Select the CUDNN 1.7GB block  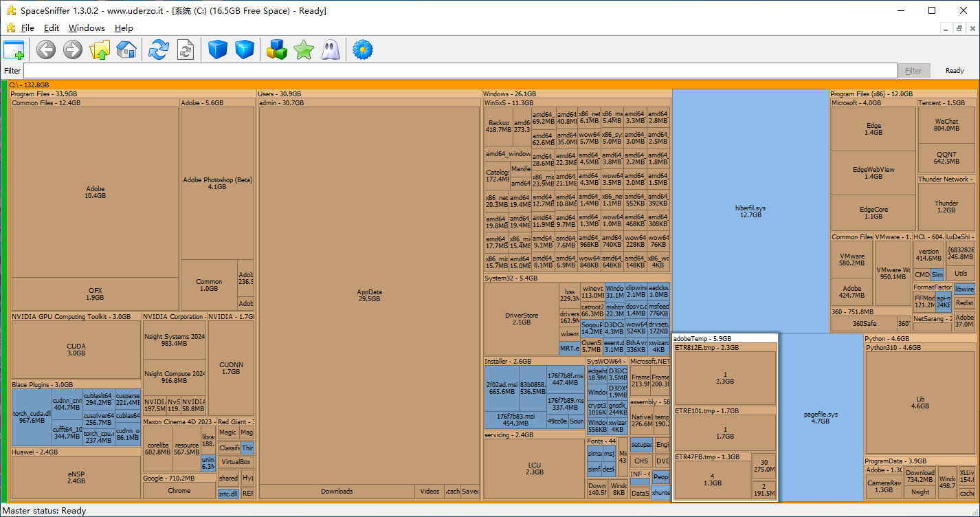coord(231,368)
